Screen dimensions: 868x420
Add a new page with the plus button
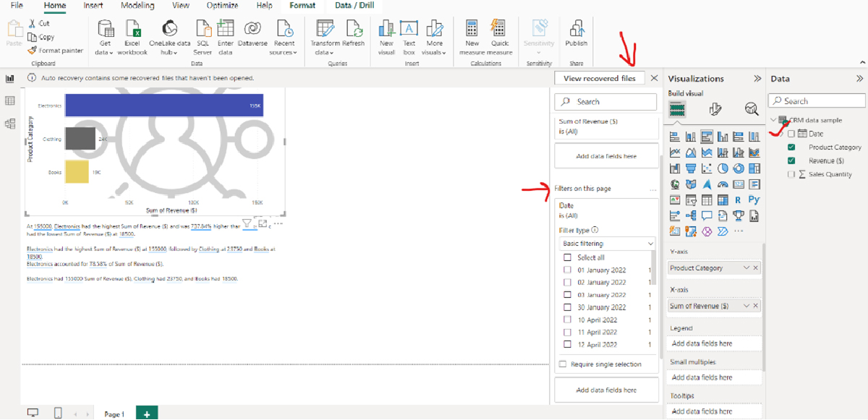(147, 413)
